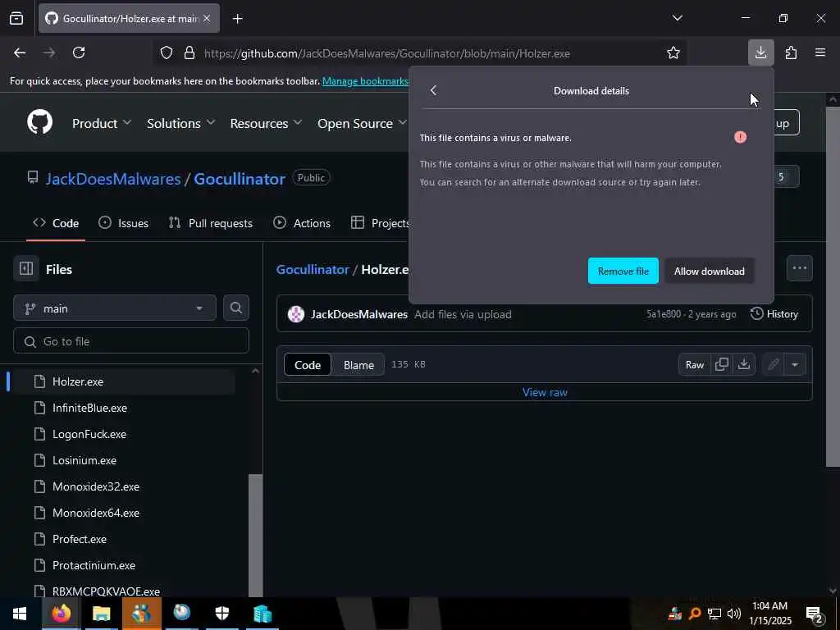Go back to the previous page

[x=20, y=52]
